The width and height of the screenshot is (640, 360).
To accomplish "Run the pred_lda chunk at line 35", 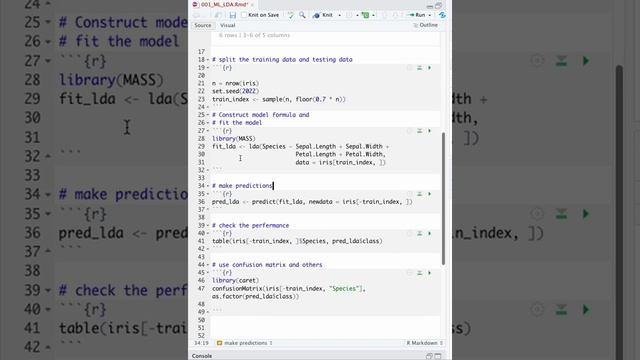I will (x=429, y=194).
